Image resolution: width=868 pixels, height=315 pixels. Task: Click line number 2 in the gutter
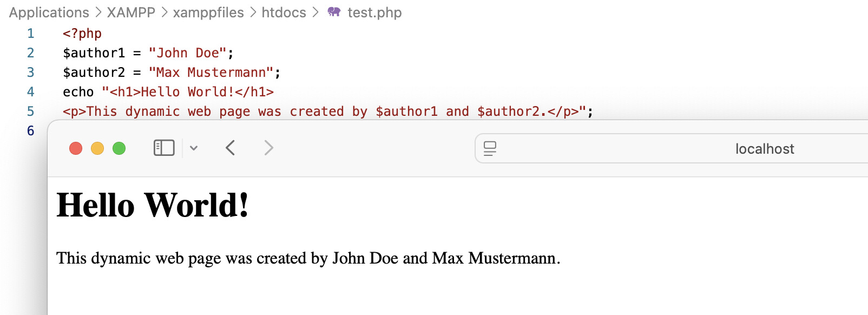click(x=31, y=53)
